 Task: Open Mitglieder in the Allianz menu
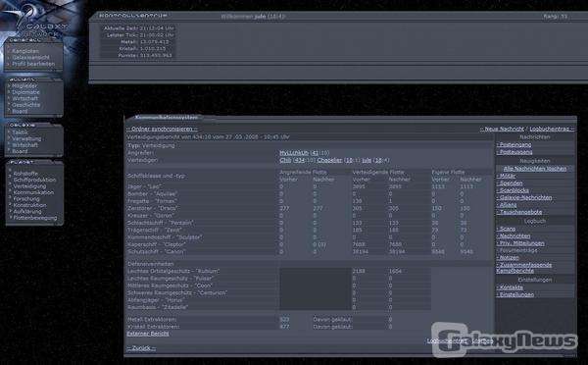24,86
